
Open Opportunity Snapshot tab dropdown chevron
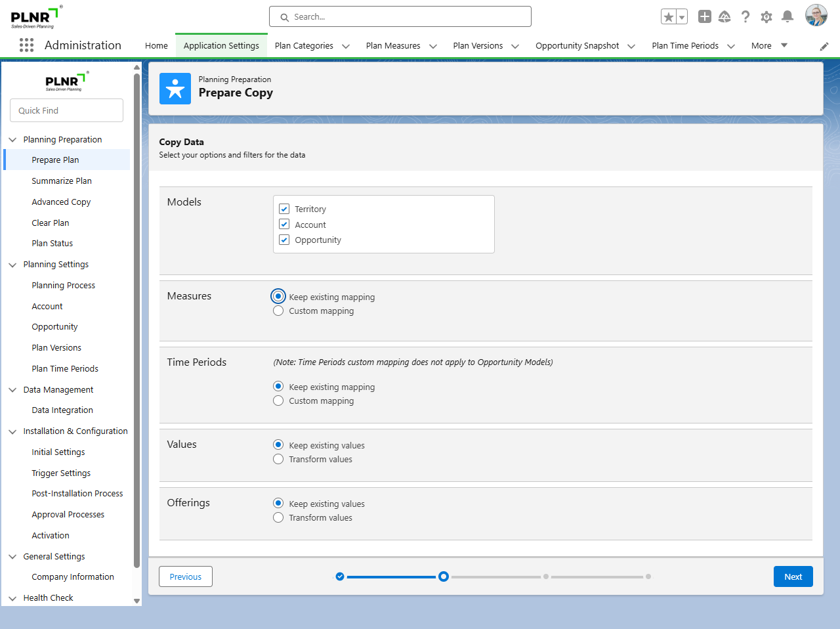tap(631, 46)
